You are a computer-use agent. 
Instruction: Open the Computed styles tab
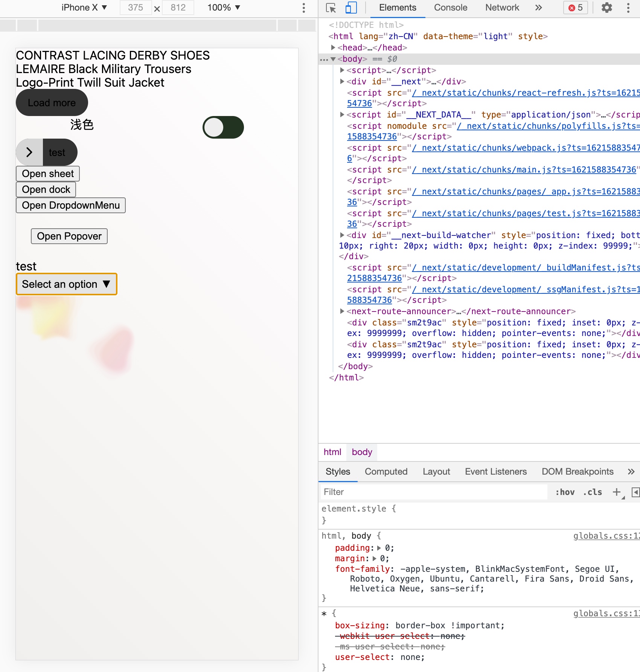386,471
